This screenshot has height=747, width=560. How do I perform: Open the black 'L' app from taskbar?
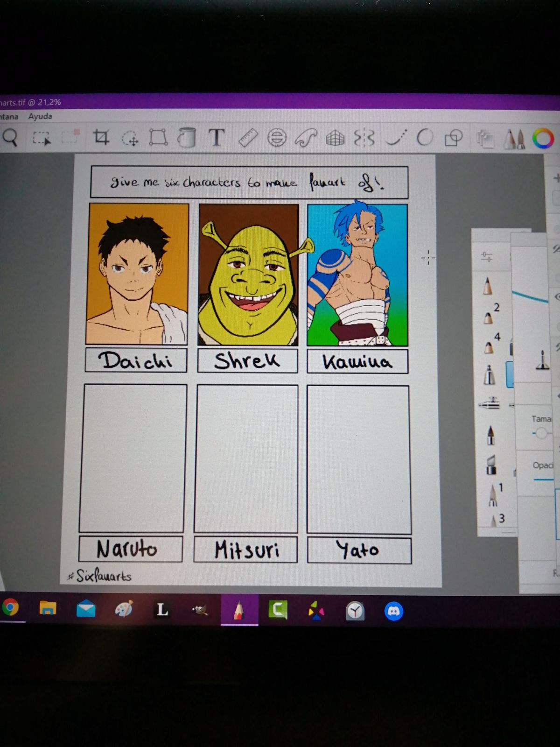(x=162, y=610)
